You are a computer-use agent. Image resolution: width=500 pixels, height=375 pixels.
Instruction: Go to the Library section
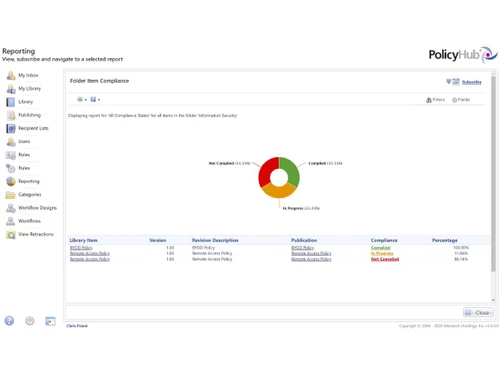click(x=20, y=102)
